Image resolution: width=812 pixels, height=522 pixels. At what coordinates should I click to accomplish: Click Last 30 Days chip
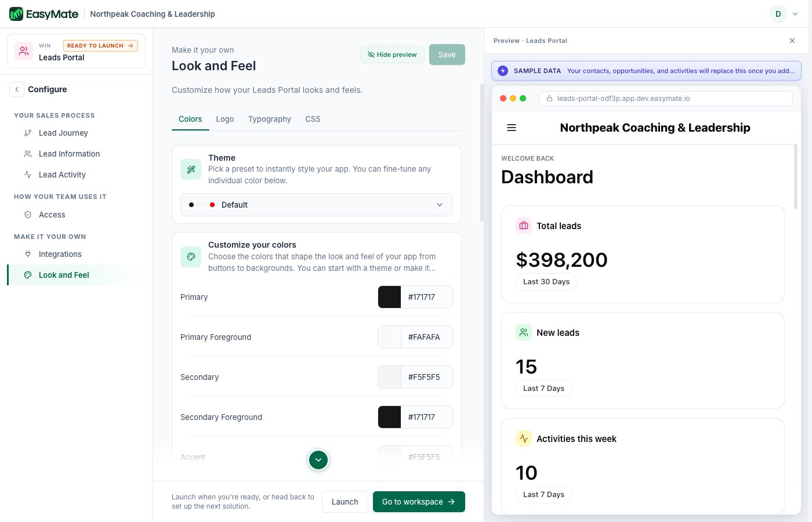pyautogui.click(x=546, y=282)
